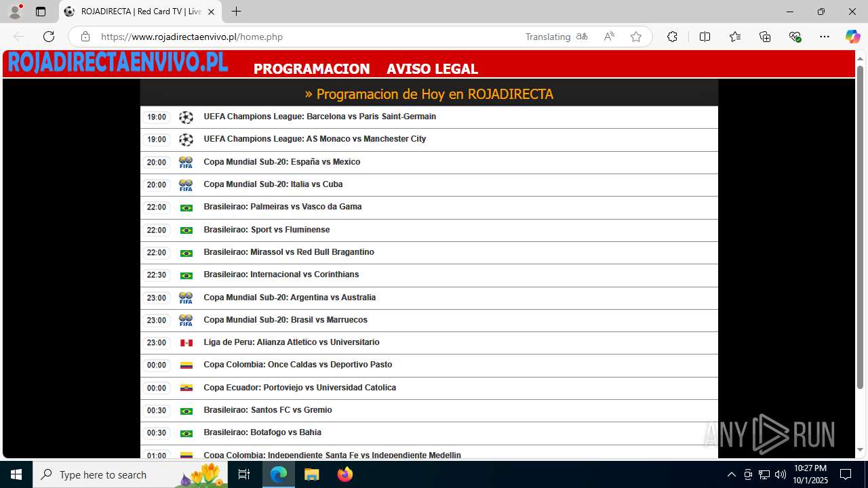Expand Palmeiras vs Vasco da Gama row
This screenshot has width=868, height=488.
click(x=429, y=207)
